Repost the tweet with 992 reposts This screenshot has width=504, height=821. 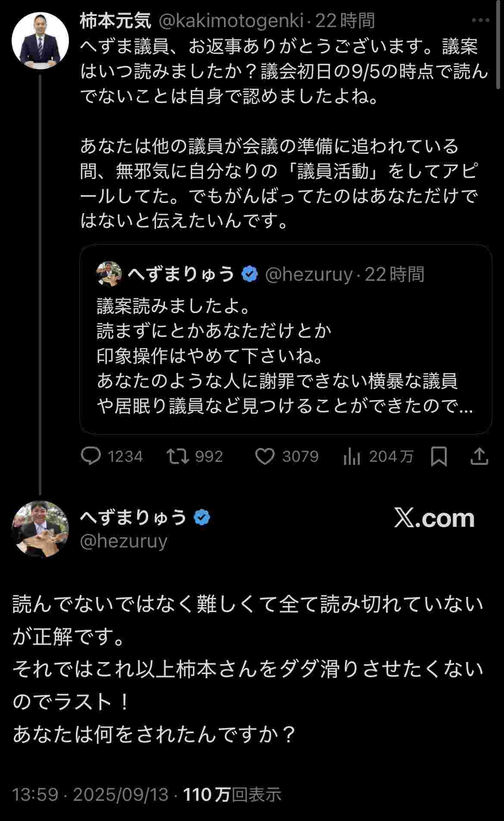point(178,456)
